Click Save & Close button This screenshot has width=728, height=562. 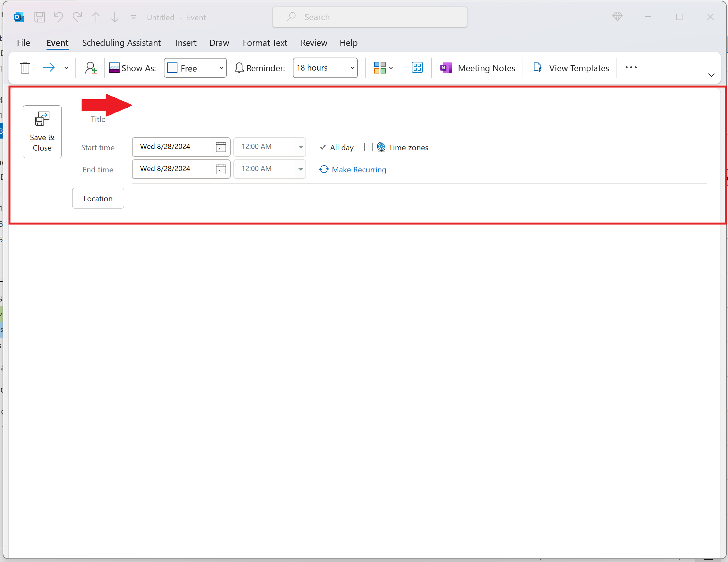tap(42, 132)
